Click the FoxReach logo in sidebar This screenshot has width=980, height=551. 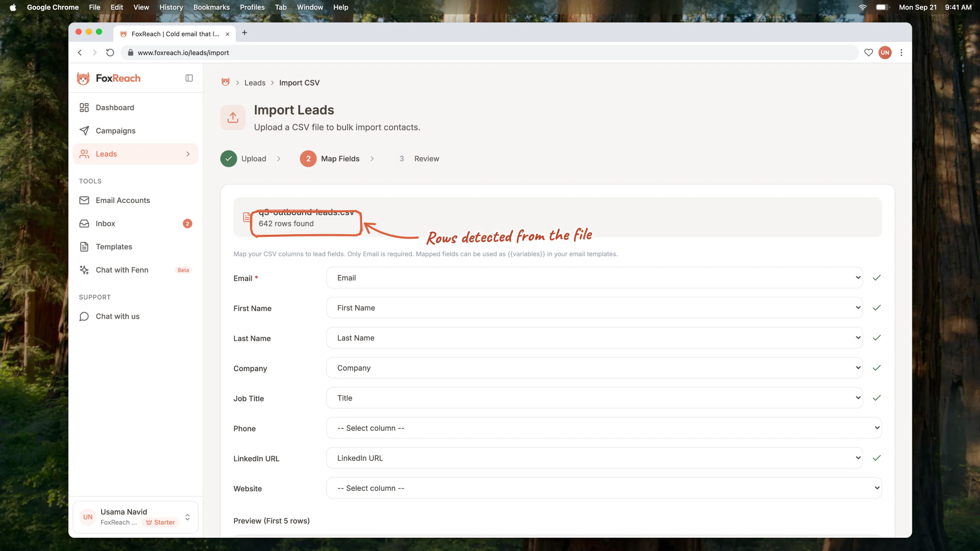point(109,78)
